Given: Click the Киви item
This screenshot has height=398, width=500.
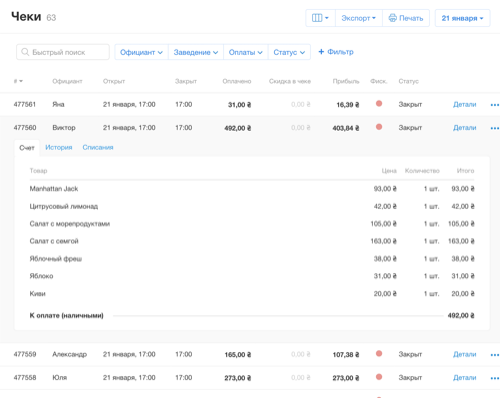Looking at the screenshot, I should coord(37,294).
